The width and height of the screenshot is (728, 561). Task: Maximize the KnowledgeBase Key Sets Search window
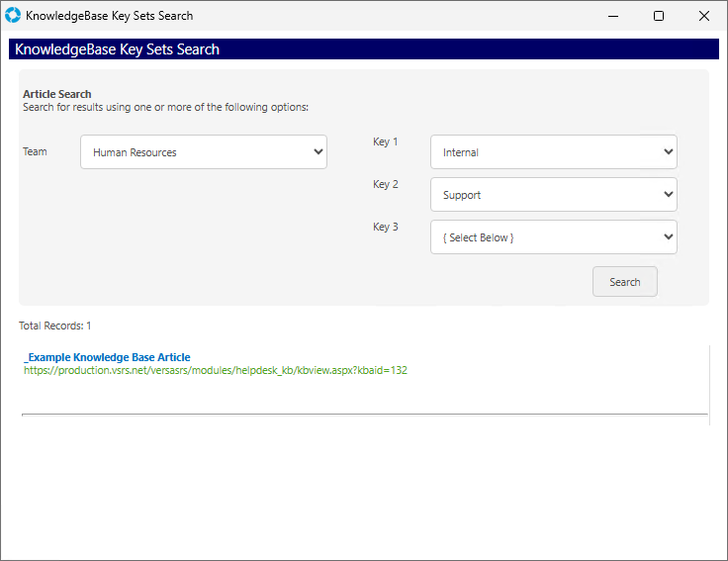(x=659, y=16)
